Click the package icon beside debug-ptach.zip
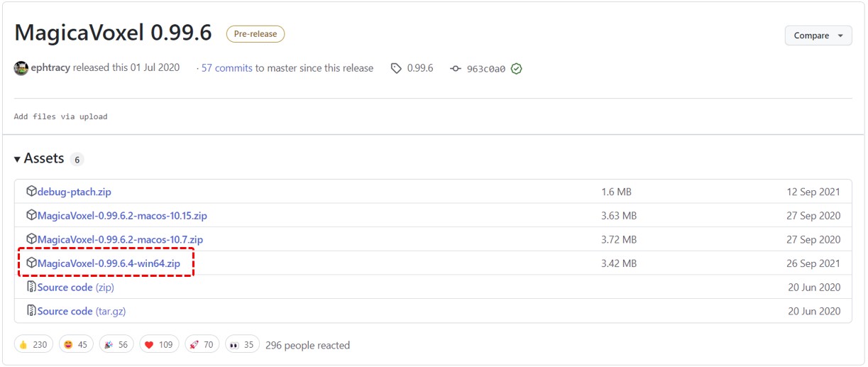The height and width of the screenshot is (367, 868). point(31,192)
